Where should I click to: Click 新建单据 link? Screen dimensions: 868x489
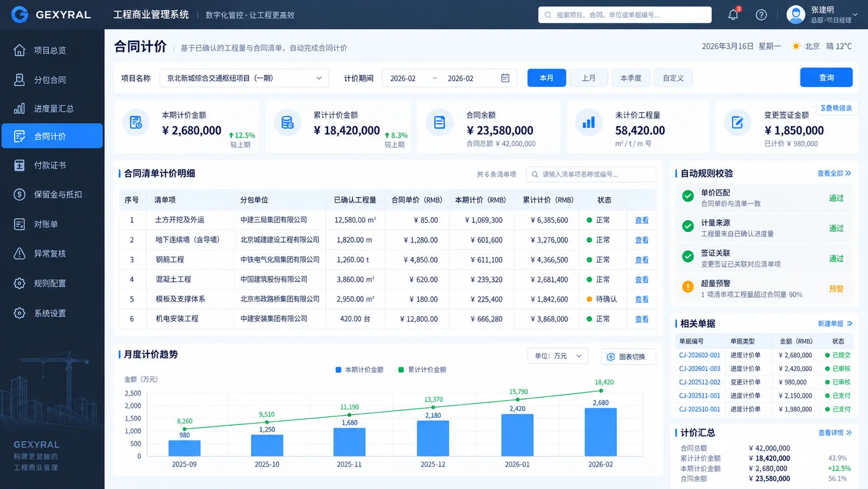tap(835, 324)
